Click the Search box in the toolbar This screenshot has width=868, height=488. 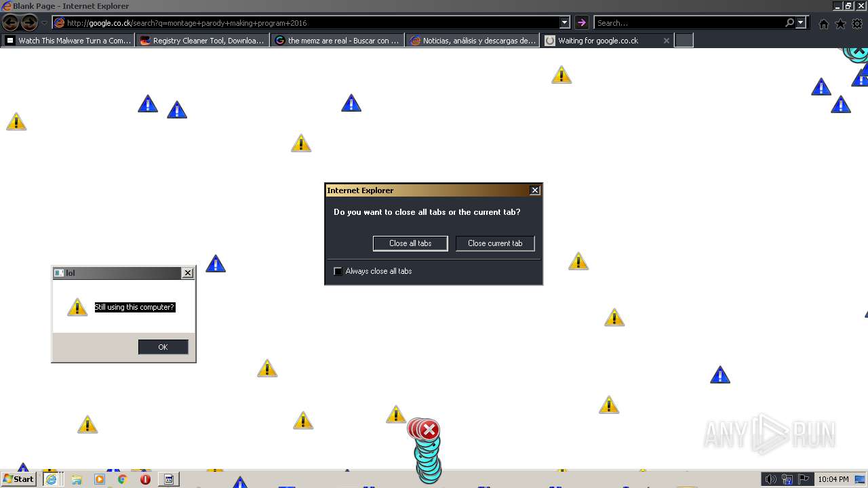[x=689, y=23]
